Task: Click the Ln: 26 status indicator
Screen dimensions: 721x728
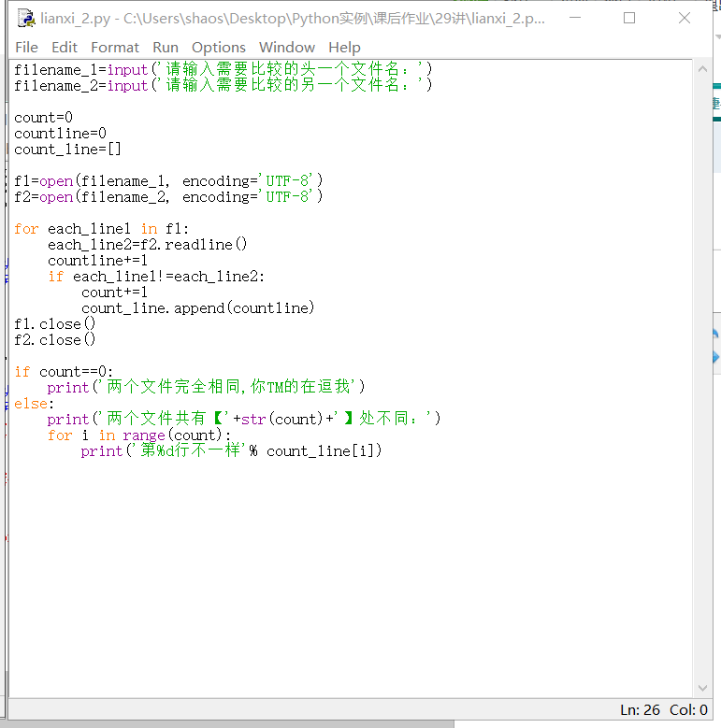Action: (x=641, y=710)
